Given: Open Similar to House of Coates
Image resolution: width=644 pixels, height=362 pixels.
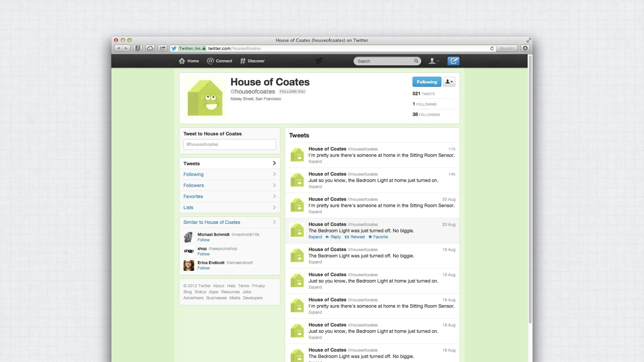Looking at the screenshot, I should click(x=230, y=222).
